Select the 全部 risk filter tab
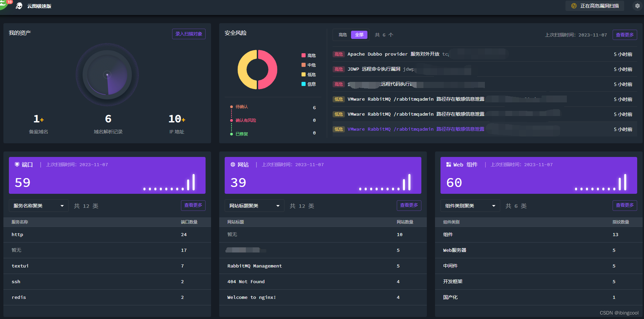 tap(359, 35)
